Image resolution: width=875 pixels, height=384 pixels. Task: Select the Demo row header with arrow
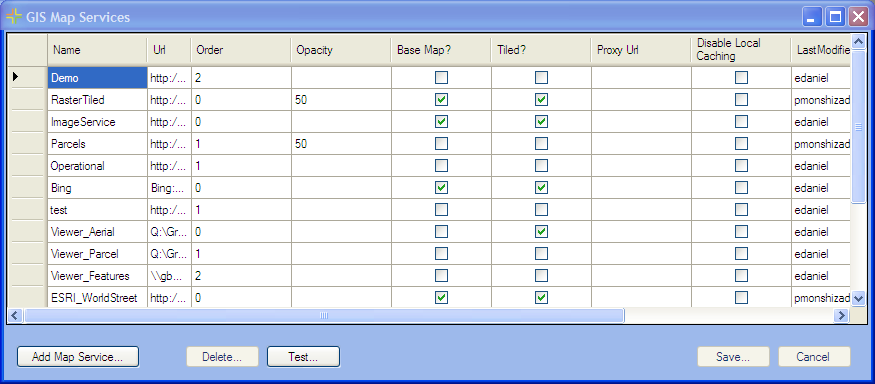27,78
